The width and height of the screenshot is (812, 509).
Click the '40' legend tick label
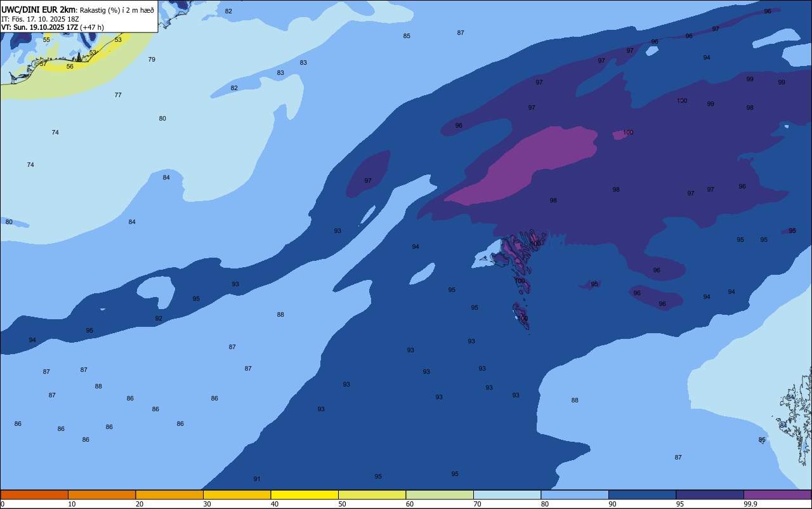point(275,504)
